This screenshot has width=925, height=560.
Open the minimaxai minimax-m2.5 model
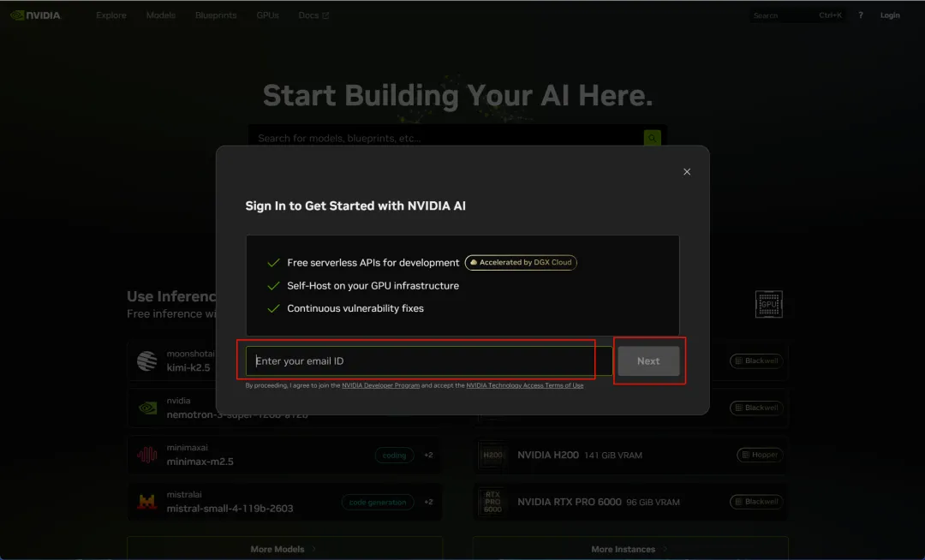click(284, 455)
